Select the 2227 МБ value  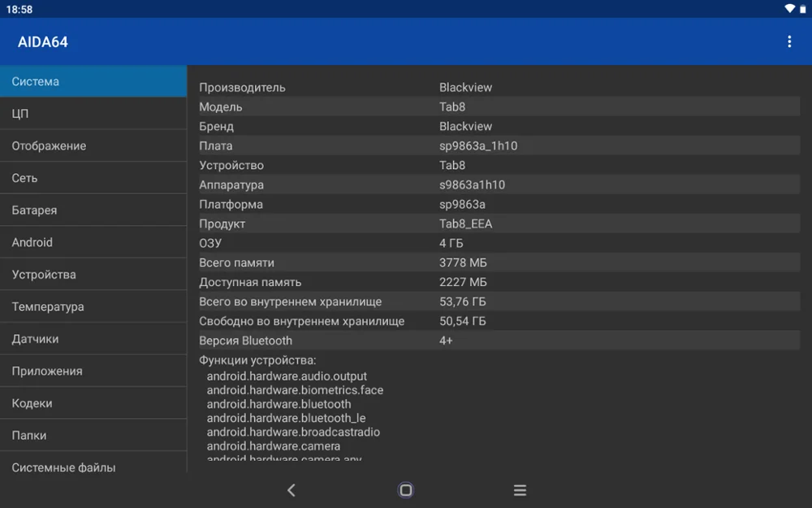coord(463,282)
